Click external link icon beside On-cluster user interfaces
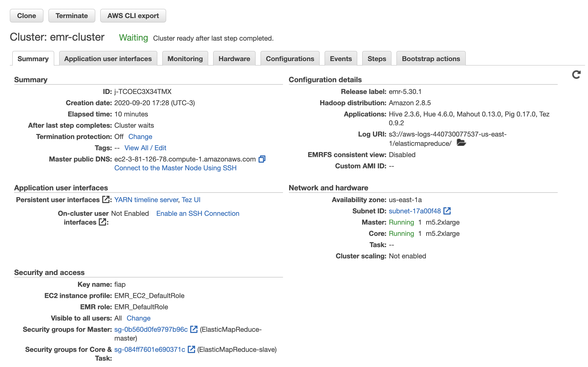 (102, 222)
